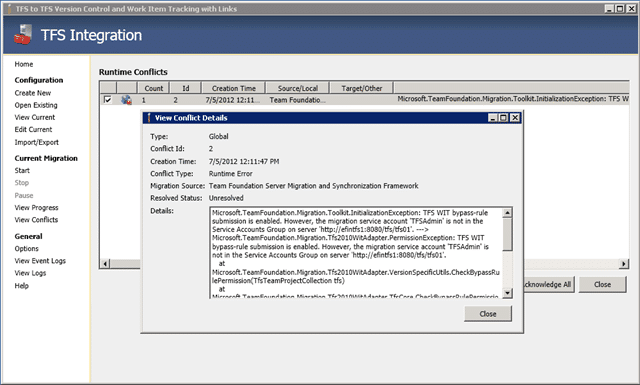Sort by Count column header
Image resolution: width=640 pixels, height=385 pixels.
[153, 88]
